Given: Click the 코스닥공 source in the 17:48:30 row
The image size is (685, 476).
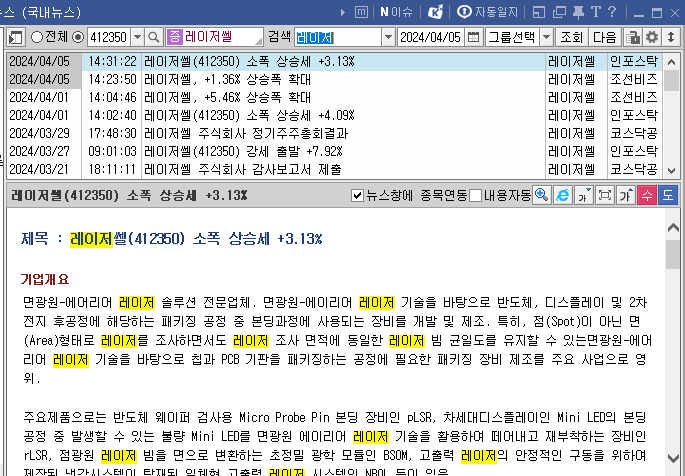Looking at the screenshot, I should pyautogui.click(x=634, y=133).
